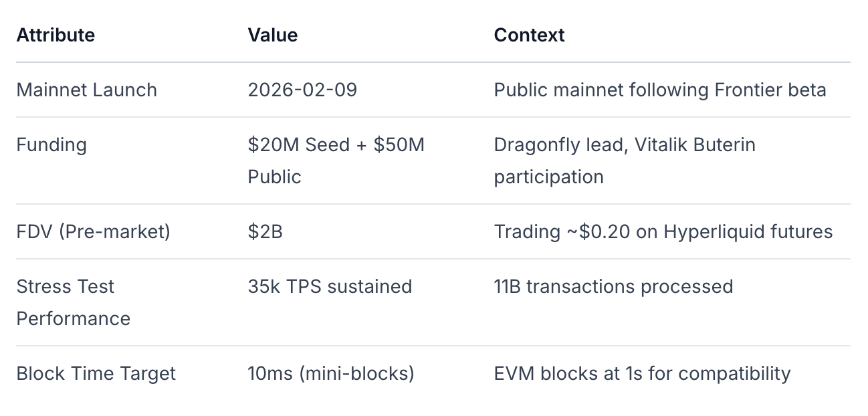Click the Value column header
Viewport: 868px width, 416px height.
point(273,35)
